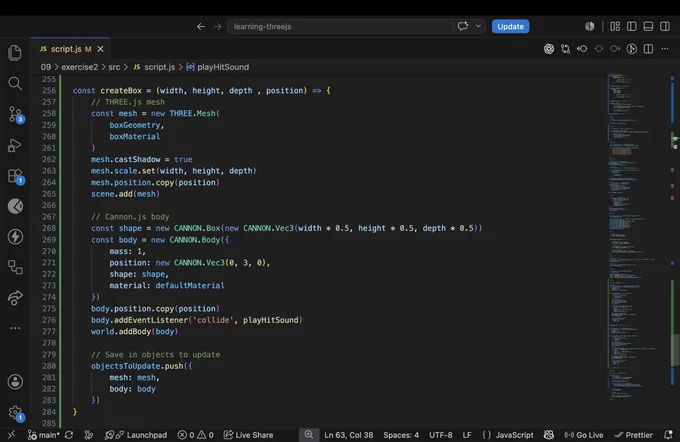
Task: Open More Actions ellipsis in editor toolbar
Action: pos(665,49)
